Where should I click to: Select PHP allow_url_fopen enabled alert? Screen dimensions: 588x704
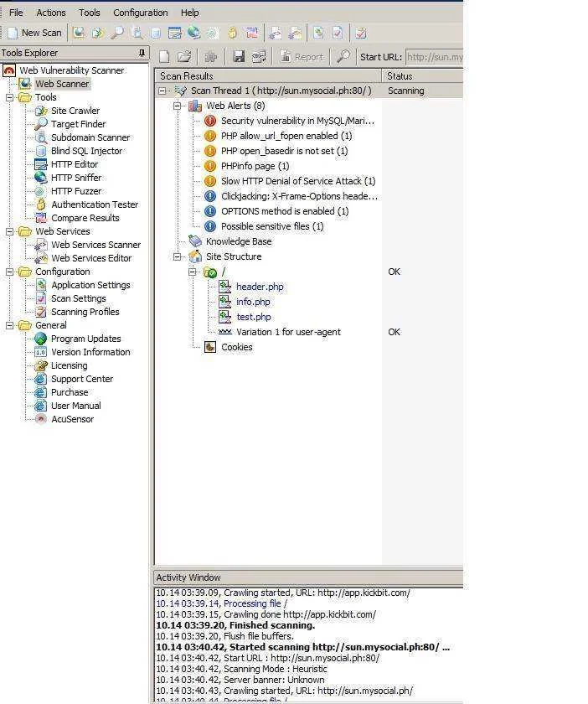tap(286, 136)
